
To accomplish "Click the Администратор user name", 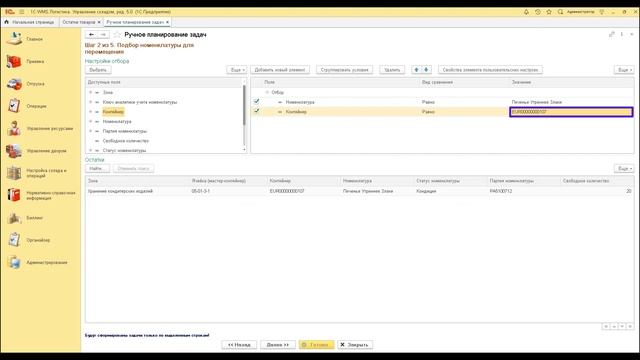I will 580,12.
